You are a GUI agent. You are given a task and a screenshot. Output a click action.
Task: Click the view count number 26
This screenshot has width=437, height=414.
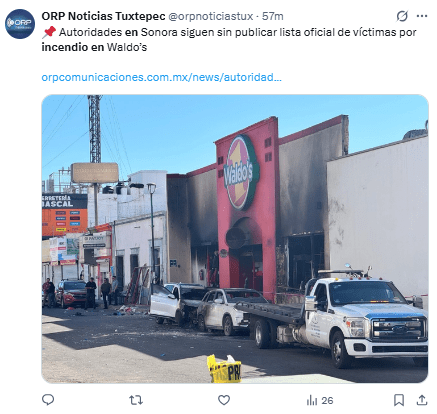[x=327, y=400]
